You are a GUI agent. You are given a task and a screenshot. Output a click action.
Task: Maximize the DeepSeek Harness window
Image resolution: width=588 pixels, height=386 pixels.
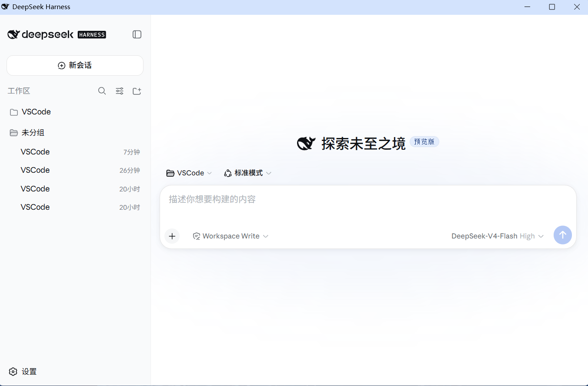[x=552, y=7]
